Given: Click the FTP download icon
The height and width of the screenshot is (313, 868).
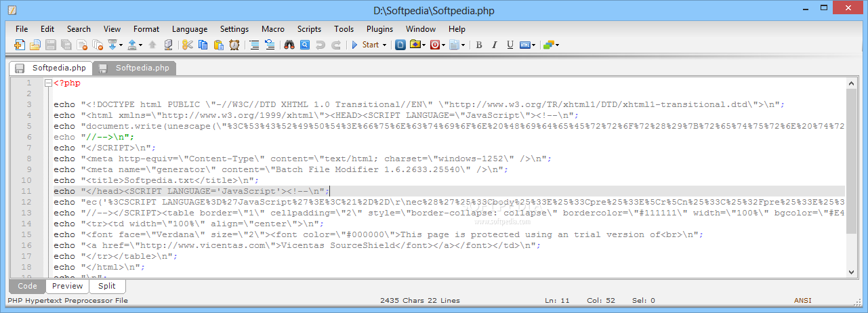Looking at the screenshot, I should [112, 45].
